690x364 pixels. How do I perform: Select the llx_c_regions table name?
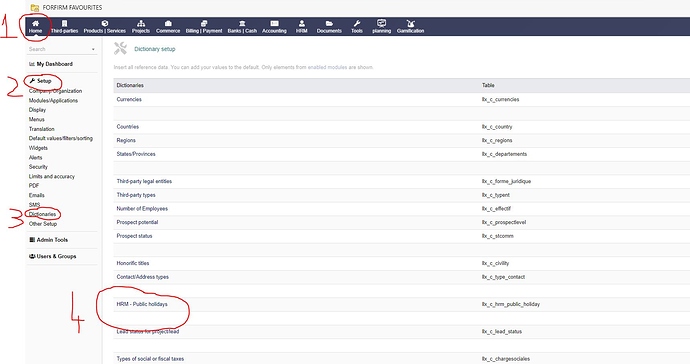(497, 140)
